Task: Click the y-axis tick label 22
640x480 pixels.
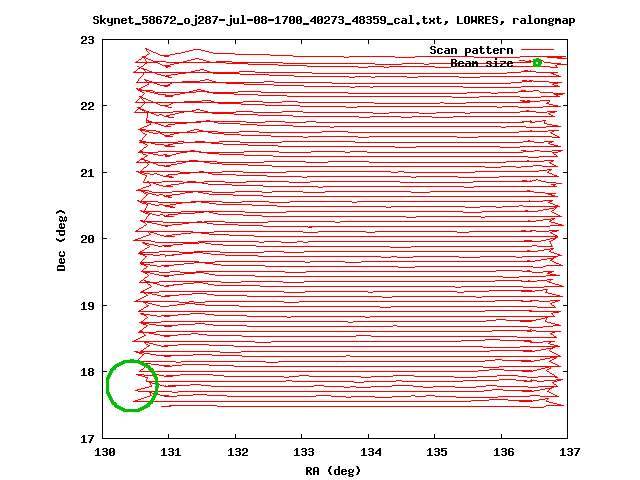Action: tap(87, 106)
